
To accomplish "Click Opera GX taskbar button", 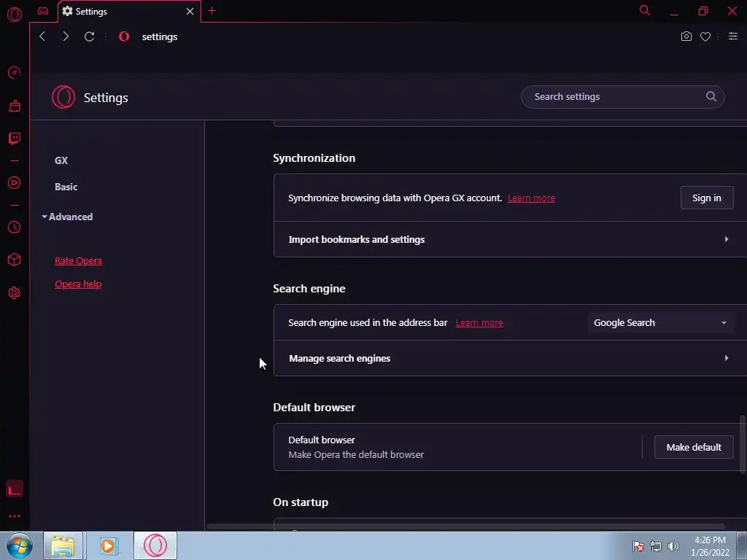I will (x=155, y=545).
